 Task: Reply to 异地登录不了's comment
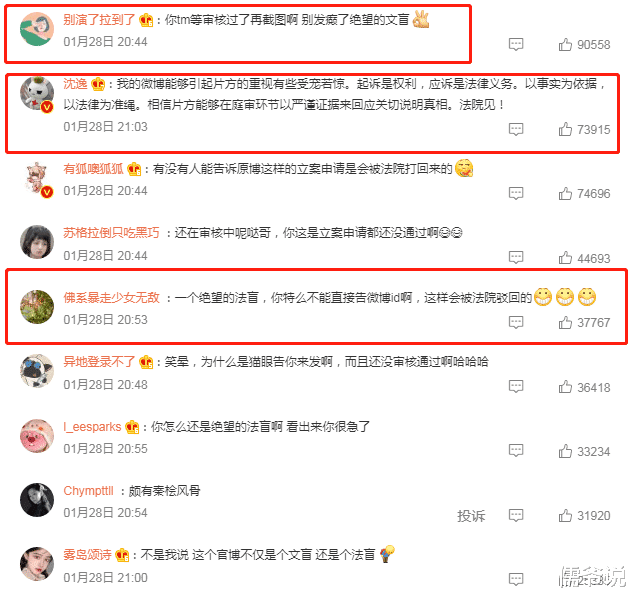(516, 387)
